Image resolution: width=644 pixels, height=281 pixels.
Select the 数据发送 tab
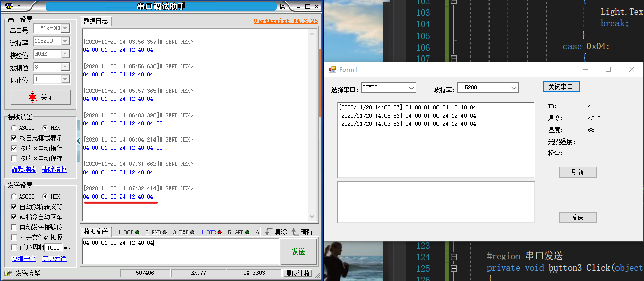pyautogui.click(x=96, y=232)
